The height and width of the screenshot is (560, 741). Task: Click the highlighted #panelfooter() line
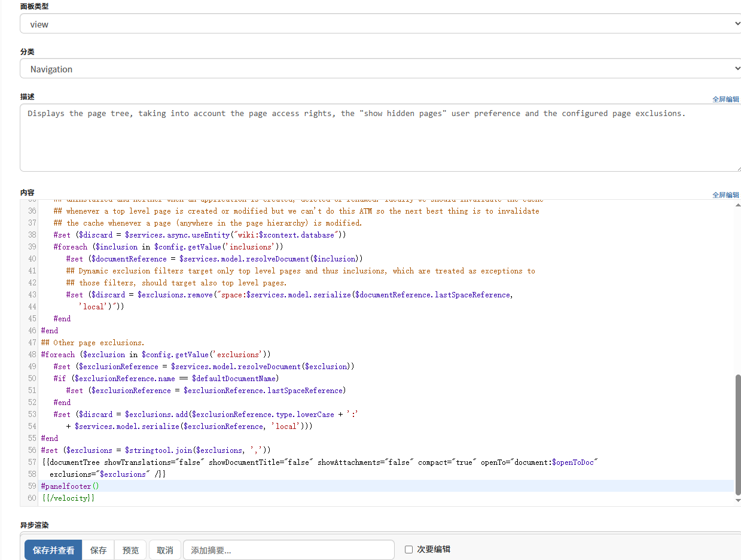(x=69, y=486)
